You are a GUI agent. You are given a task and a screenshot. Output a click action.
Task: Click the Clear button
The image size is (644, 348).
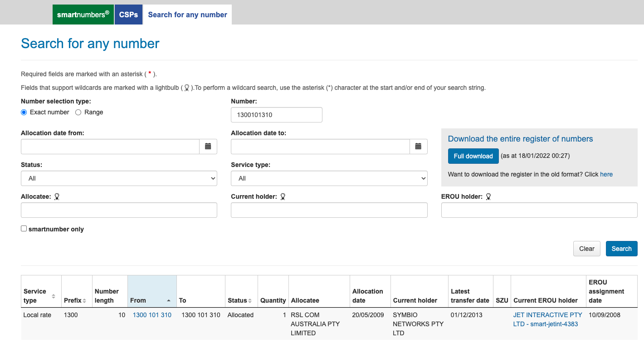click(587, 249)
